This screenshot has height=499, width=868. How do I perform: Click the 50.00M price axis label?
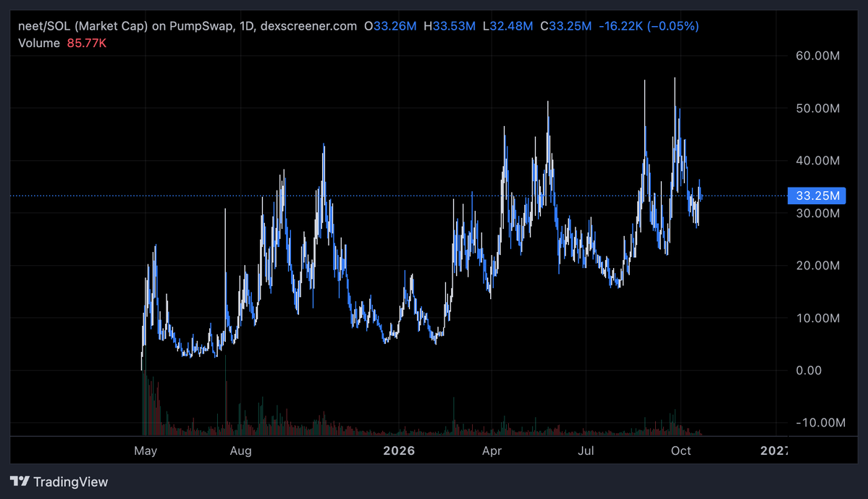[817, 108]
